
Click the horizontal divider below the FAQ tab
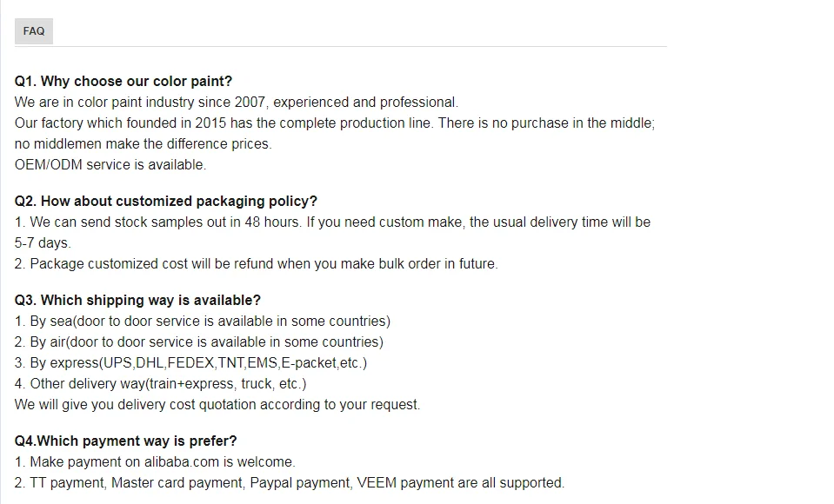pos(348,46)
